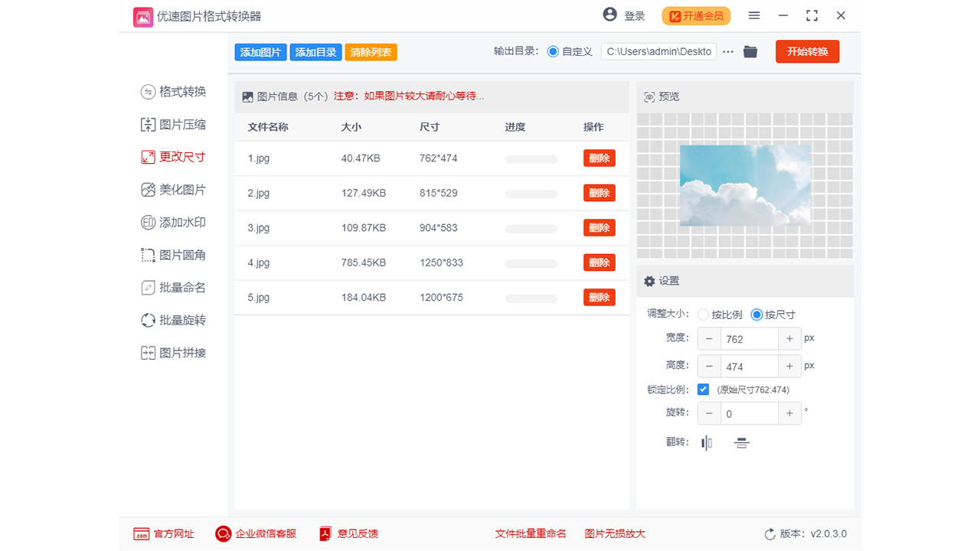Select the 按尺寸 resize radio
Viewport: 980px width, 551px height.
757,315
